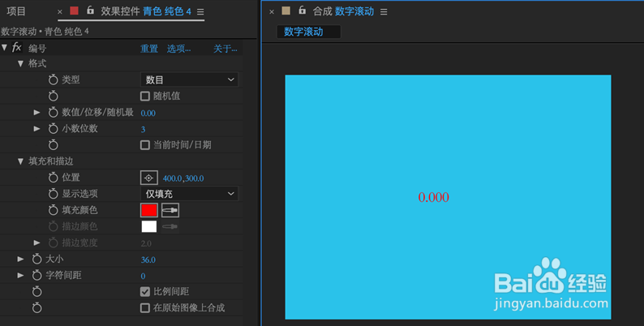Close the 效果控件 panel
This screenshot has height=326, width=644.
60,12
